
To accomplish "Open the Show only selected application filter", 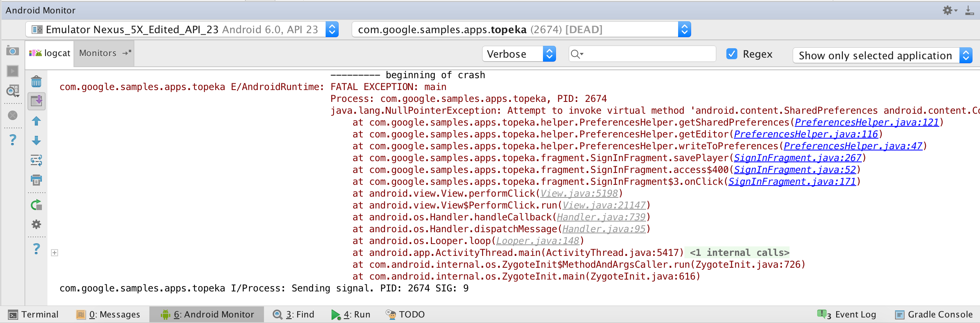I will (x=882, y=56).
